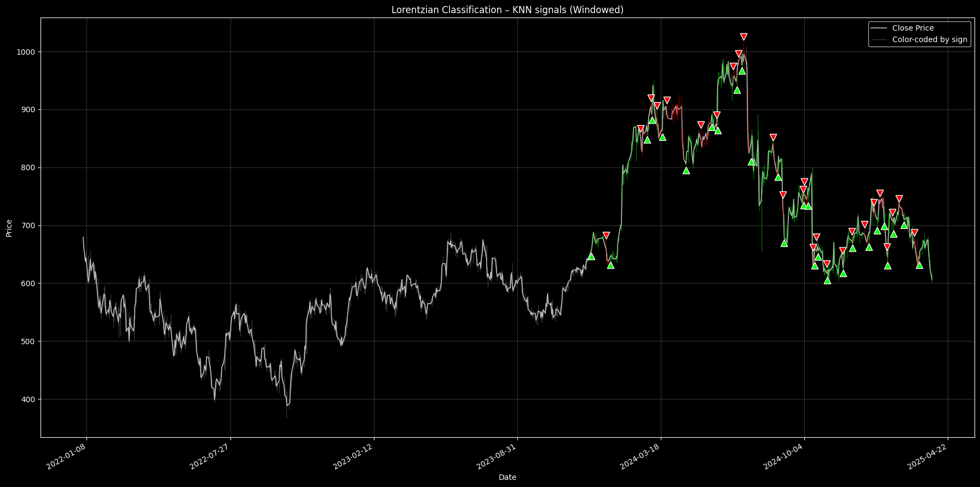Viewport: 980px width, 487px height.
Task: Click the Close Price legend line sample
Action: pos(879,28)
